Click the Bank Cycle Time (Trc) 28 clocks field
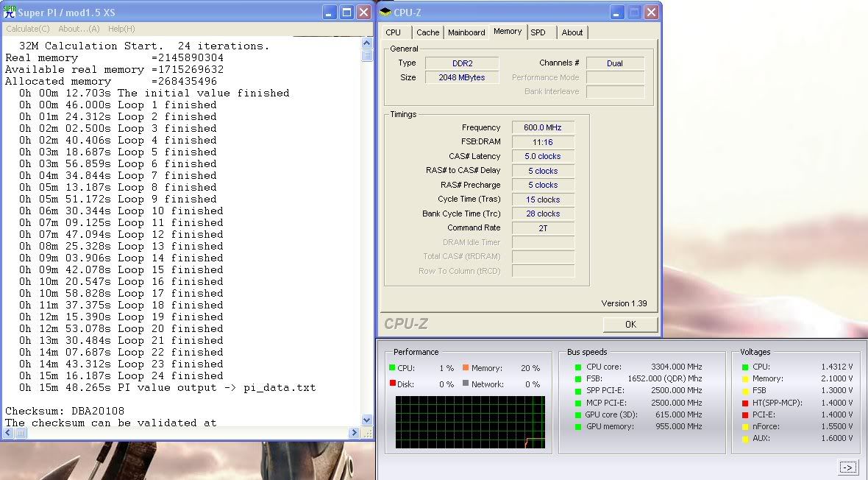 tap(543, 214)
